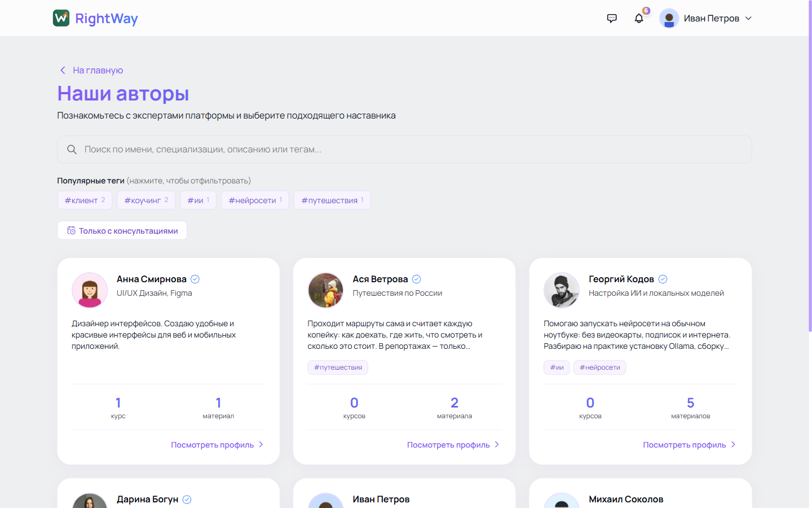This screenshot has height=508, width=812.
Task: Click the 1 курс count on Смирнова's card
Action: pyautogui.click(x=118, y=408)
